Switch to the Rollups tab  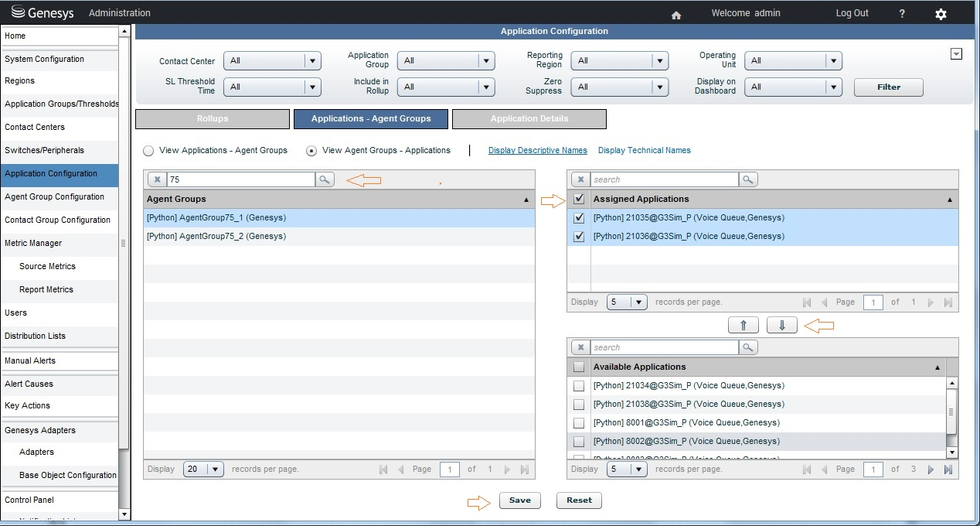tap(213, 119)
